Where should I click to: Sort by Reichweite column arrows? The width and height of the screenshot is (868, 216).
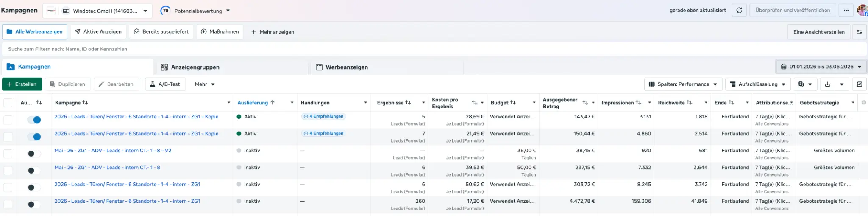point(689,103)
